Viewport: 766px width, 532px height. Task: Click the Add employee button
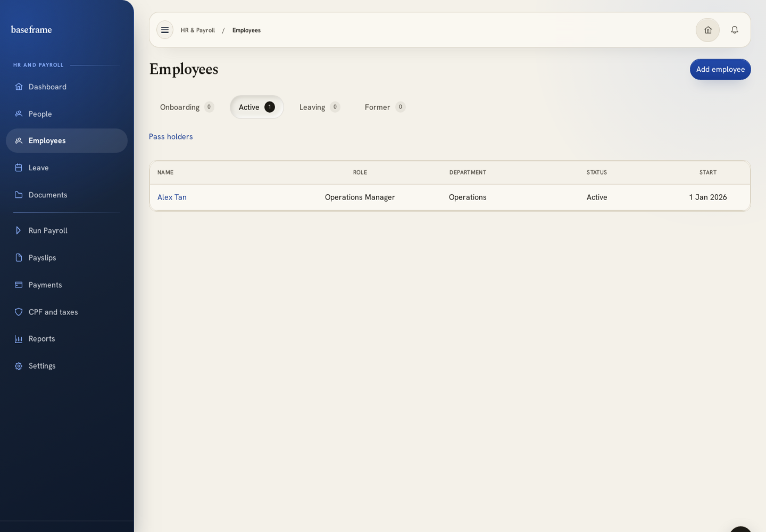pyautogui.click(x=720, y=69)
